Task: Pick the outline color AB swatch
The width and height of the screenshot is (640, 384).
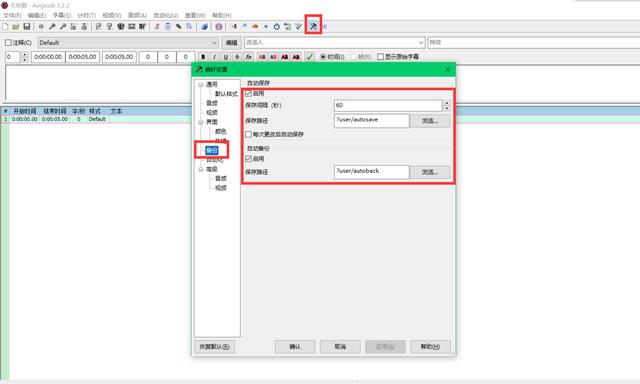Action: point(285,57)
